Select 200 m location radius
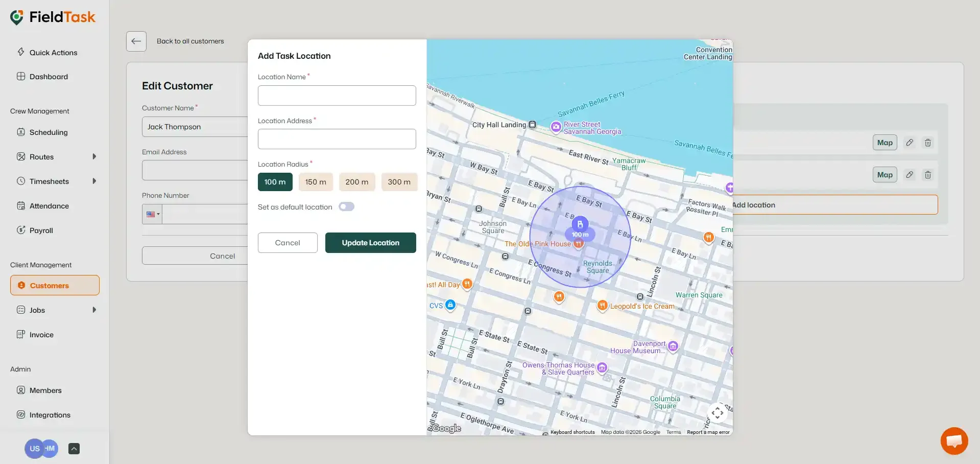The width and height of the screenshot is (980, 464). coord(357,182)
